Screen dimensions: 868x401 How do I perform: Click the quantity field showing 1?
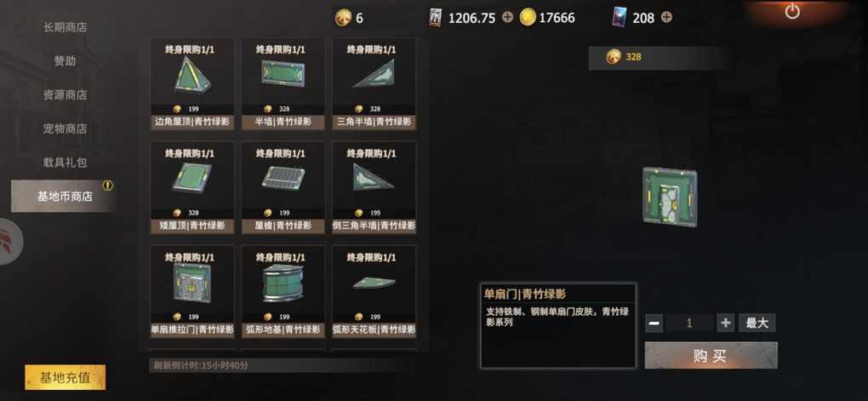pyautogui.click(x=689, y=323)
